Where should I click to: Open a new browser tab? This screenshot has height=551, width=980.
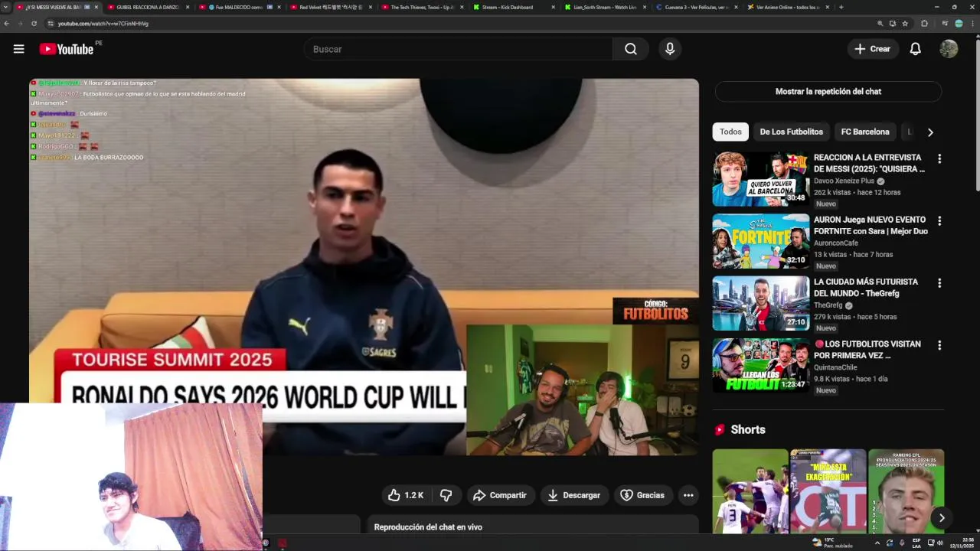(841, 7)
